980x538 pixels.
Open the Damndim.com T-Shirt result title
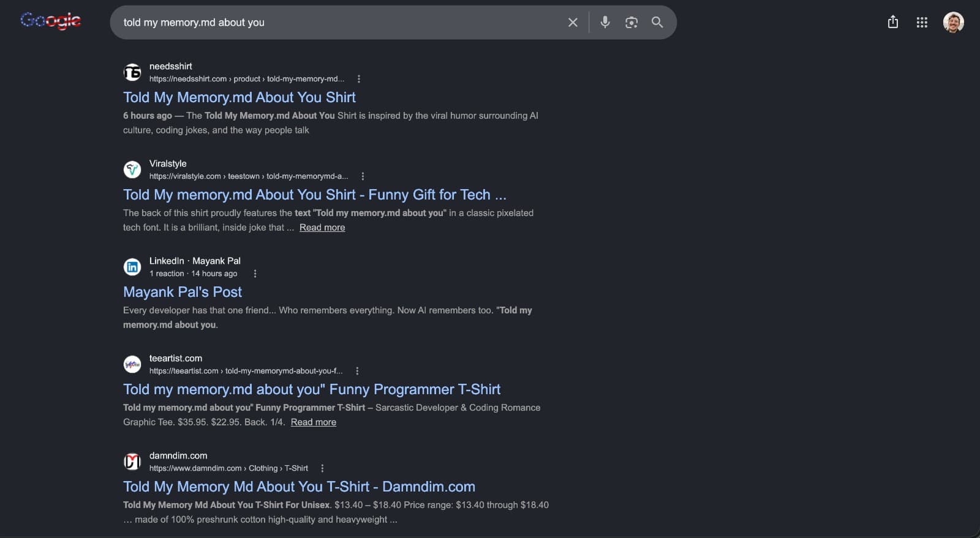coord(300,487)
